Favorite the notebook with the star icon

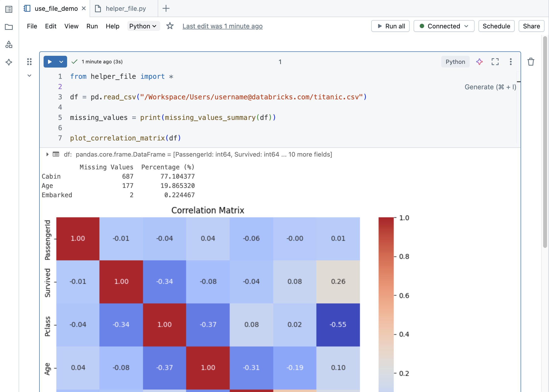170,26
